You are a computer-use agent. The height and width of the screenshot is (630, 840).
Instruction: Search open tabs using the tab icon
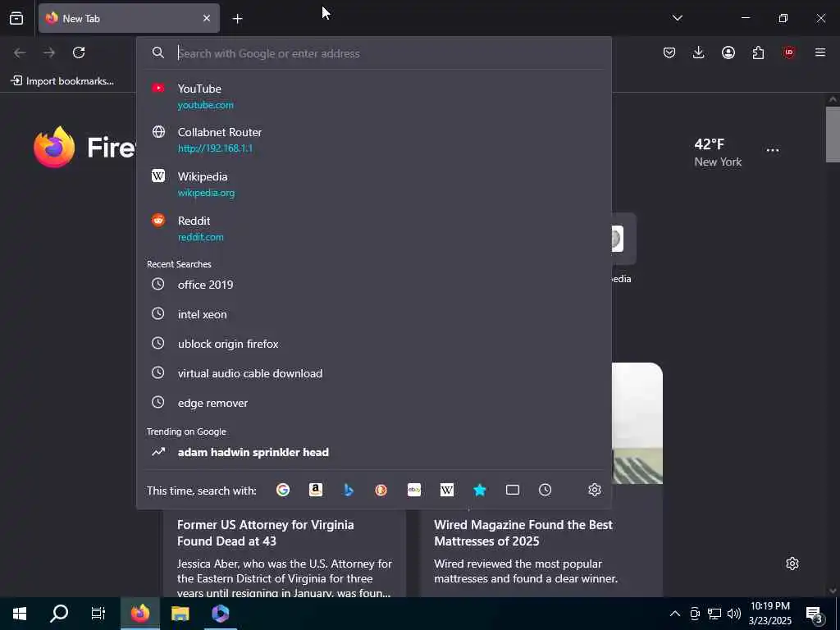[513, 490]
